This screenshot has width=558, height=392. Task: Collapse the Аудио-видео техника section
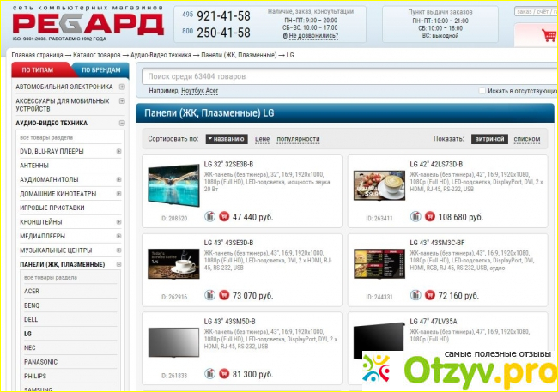122,124
